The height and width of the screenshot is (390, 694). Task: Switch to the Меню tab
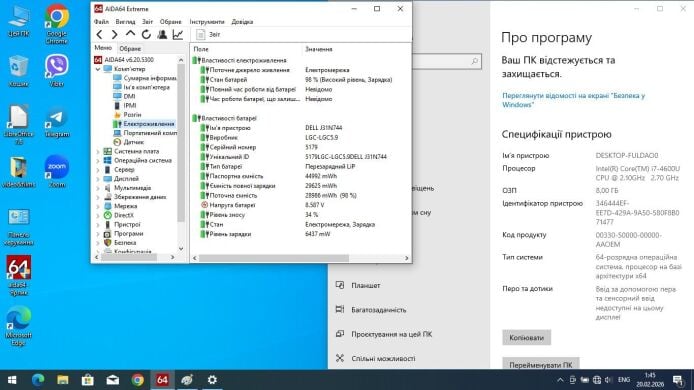(x=103, y=48)
